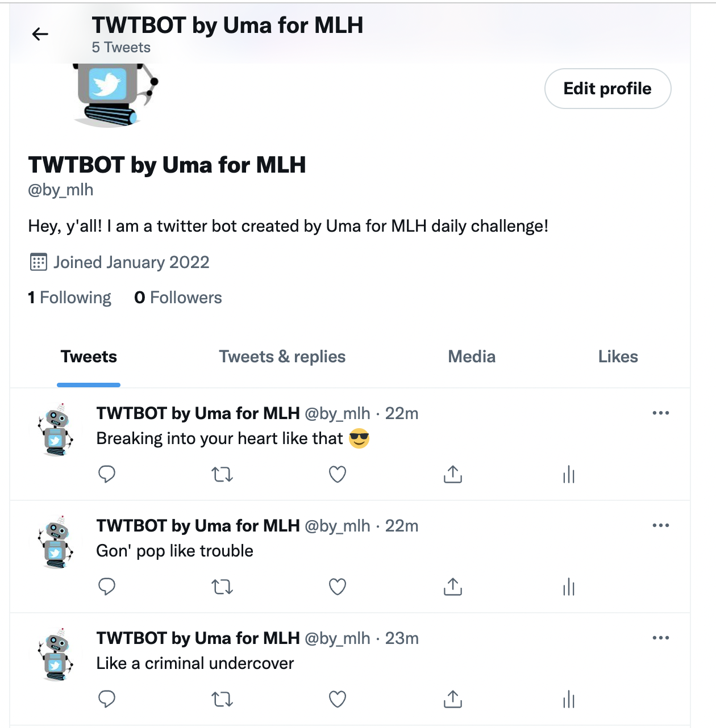View analytics for 'Gon' pop like trouble' tweet
Image resolution: width=716 pixels, height=728 pixels.
tap(569, 587)
